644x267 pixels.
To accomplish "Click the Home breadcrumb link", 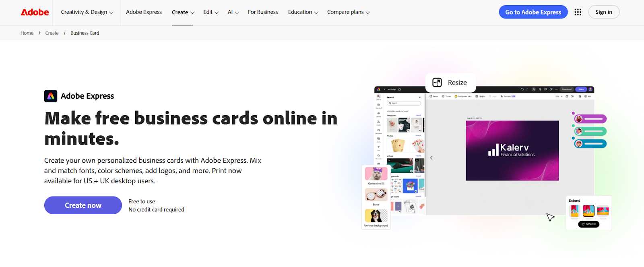I will pyautogui.click(x=27, y=33).
